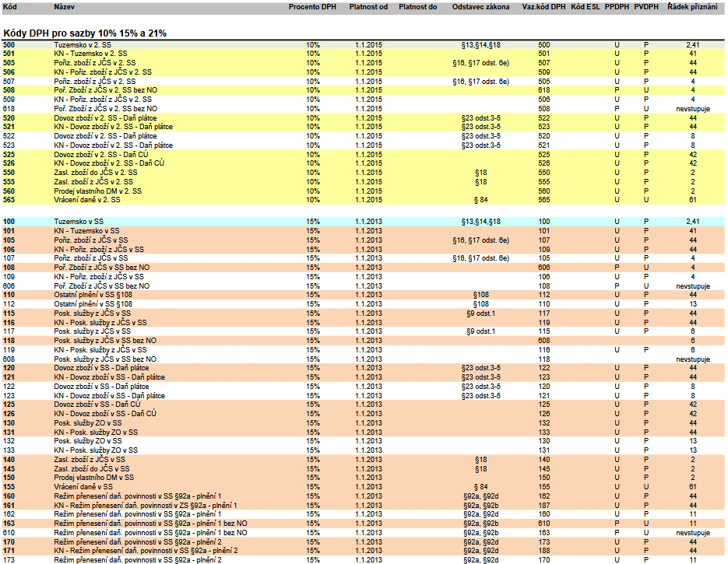Click the 'PPDPH' column header
This screenshot has width=728, height=564.
[x=617, y=6]
